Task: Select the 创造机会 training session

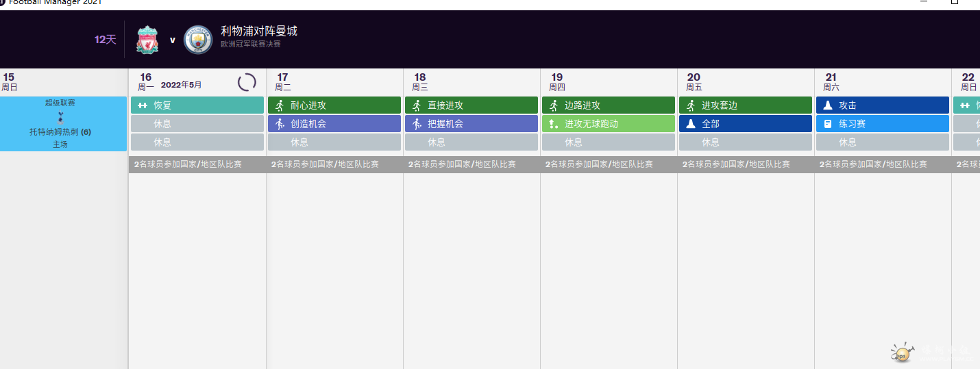Action: [x=334, y=124]
